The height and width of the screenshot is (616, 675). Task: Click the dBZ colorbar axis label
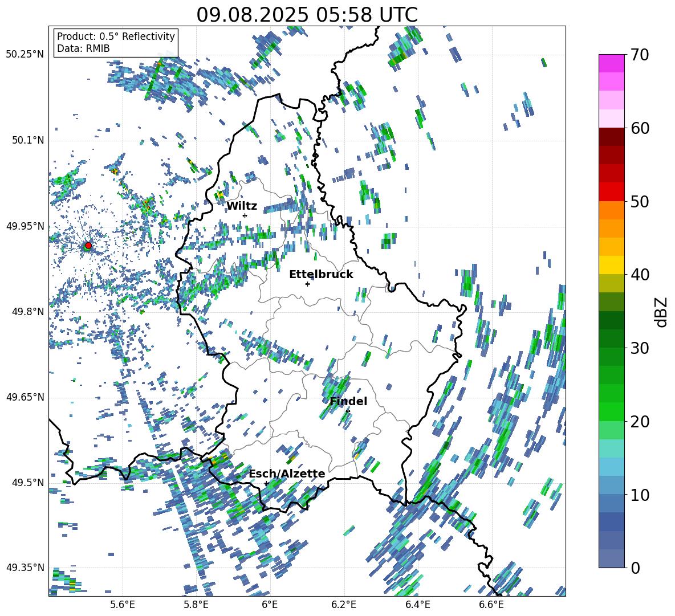(660, 312)
